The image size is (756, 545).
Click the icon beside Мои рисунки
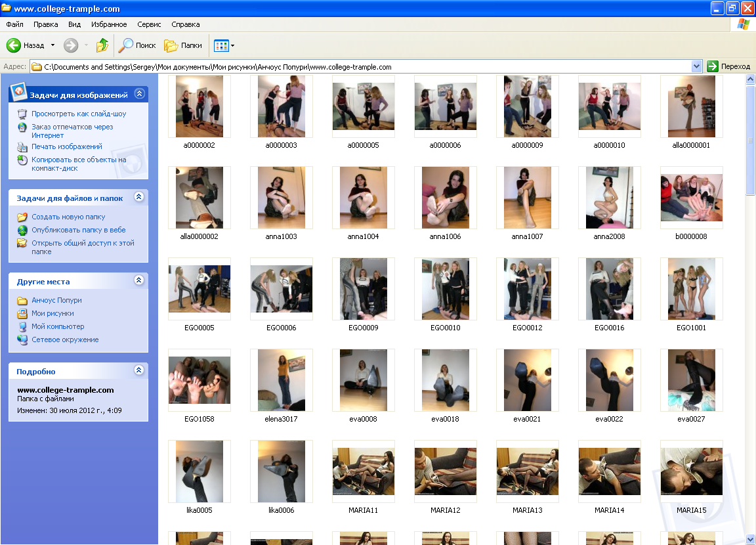coord(22,313)
